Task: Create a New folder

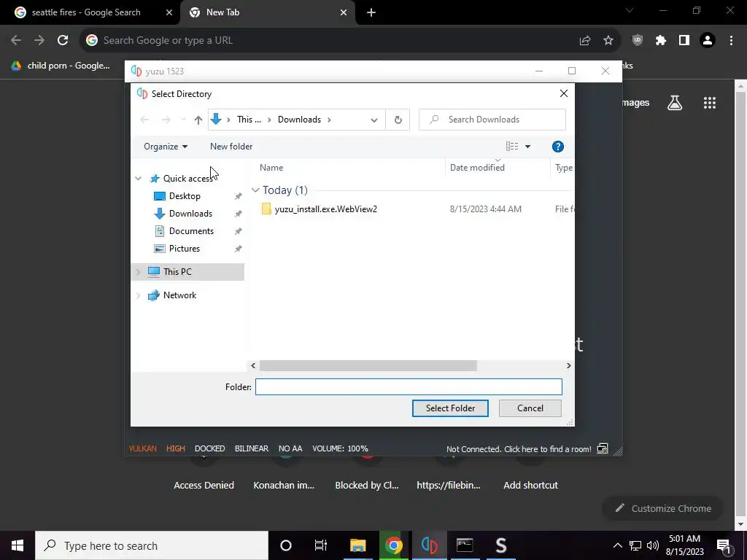Action: click(231, 147)
